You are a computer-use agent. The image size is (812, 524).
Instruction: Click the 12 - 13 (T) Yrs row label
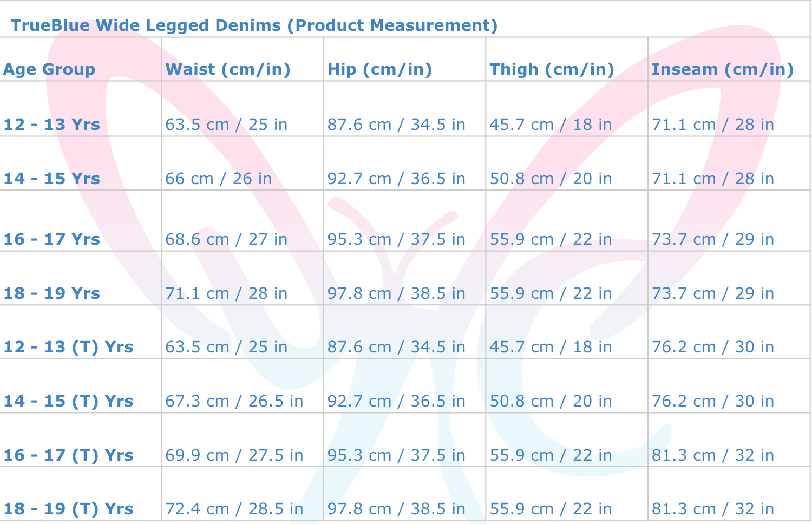pyautogui.click(x=68, y=347)
